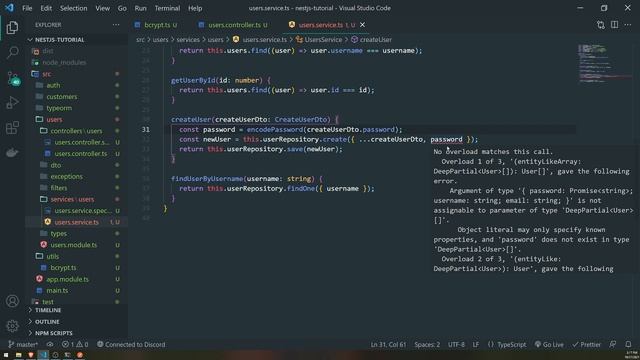Expand the types folder
This screenshot has height=360, width=640.
[58, 233]
